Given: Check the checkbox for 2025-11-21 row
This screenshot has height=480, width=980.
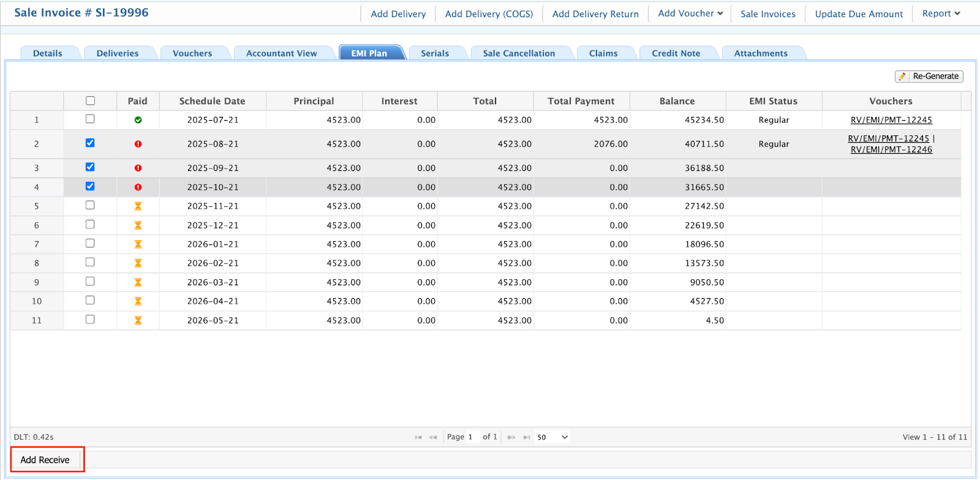Looking at the screenshot, I should pos(90,205).
